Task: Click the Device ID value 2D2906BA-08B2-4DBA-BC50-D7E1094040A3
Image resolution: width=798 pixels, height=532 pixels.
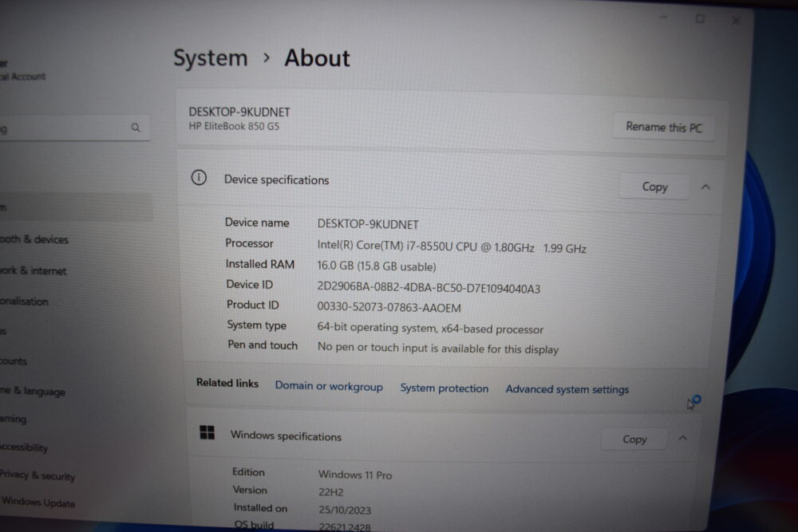Action: [429, 288]
